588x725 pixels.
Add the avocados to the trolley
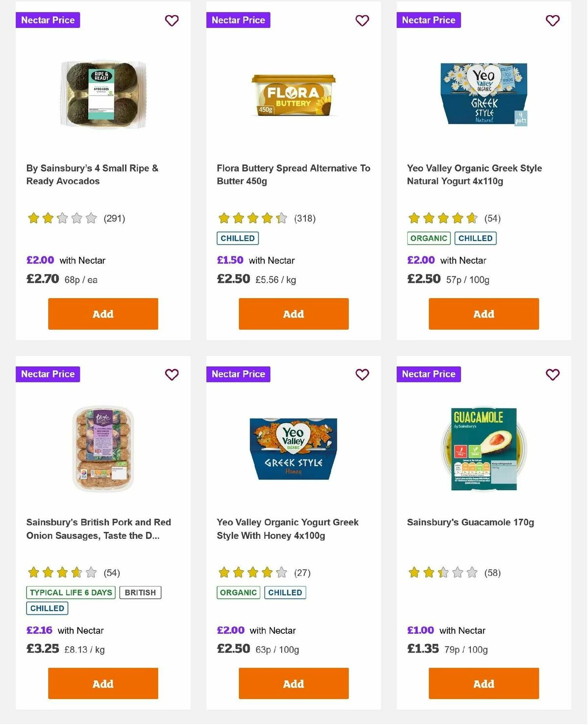pyautogui.click(x=102, y=314)
